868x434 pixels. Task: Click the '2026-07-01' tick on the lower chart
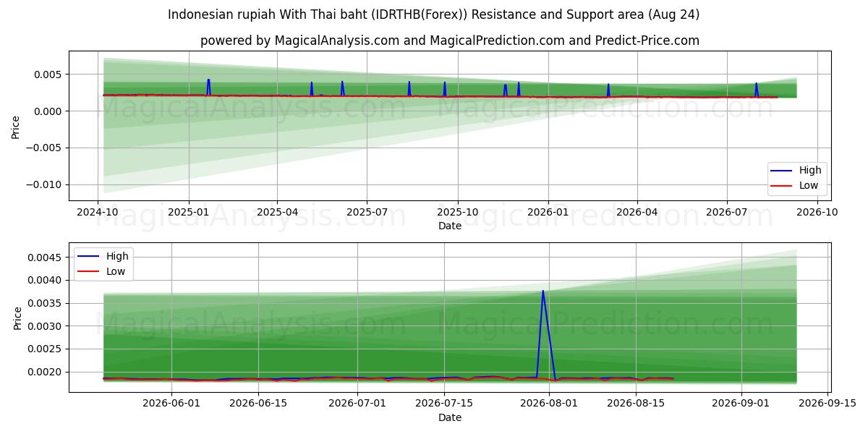click(358, 404)
